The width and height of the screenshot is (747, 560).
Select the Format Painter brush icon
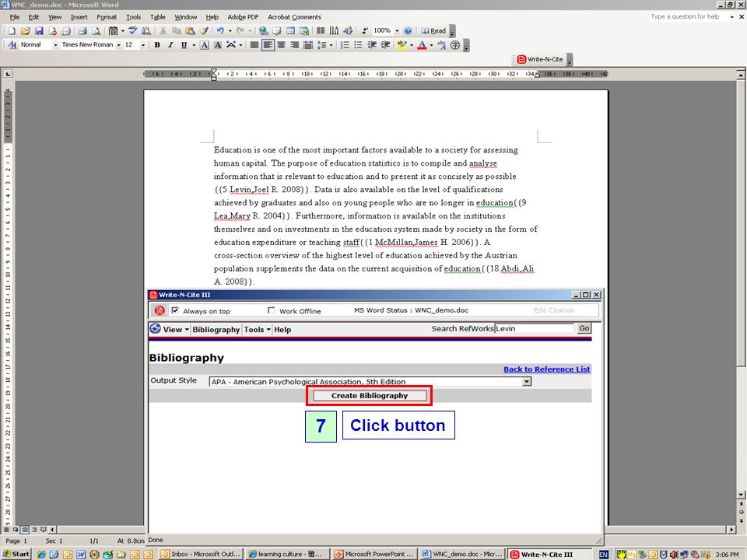click(x=204, y=31)
